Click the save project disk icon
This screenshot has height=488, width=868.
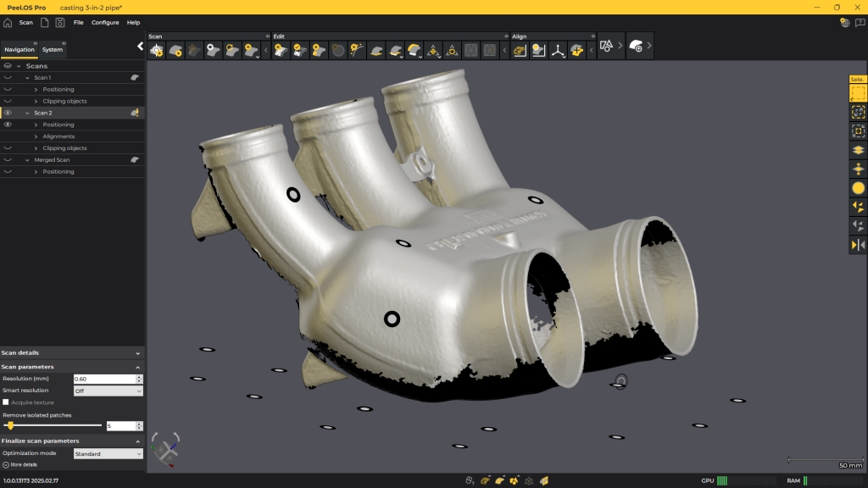point(60,22)
